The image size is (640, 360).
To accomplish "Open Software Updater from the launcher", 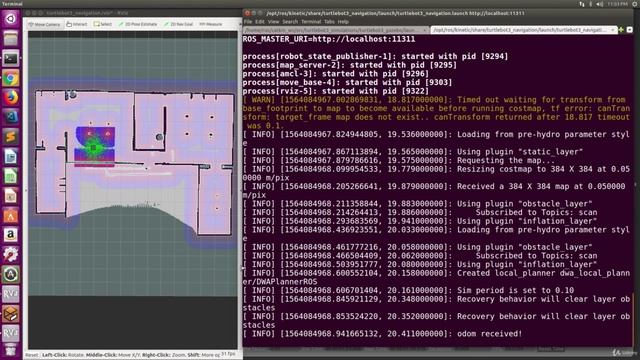I will 11,274.
